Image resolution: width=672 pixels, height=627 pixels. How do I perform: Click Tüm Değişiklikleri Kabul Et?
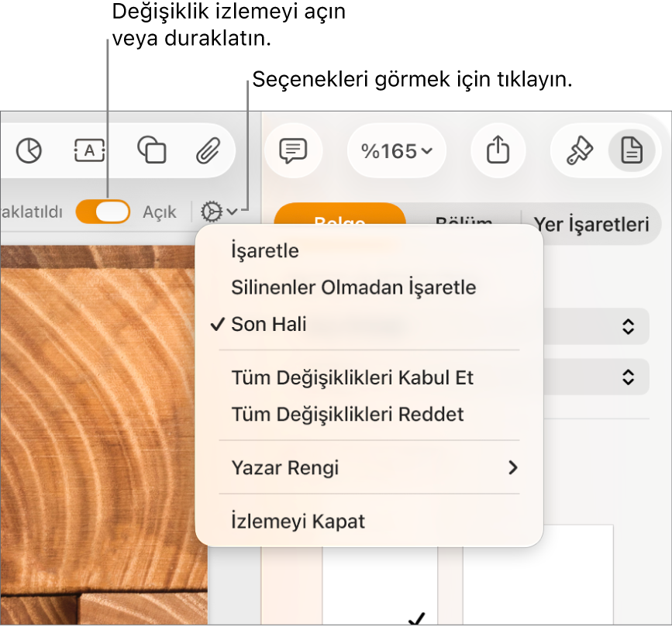point(370,378)
